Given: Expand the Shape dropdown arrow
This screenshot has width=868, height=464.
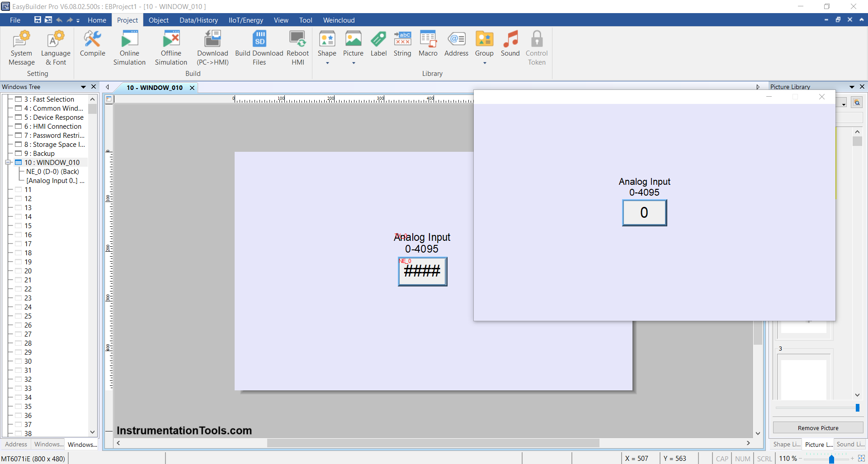Looking at the screenshot, I should (x=327, y=63).
